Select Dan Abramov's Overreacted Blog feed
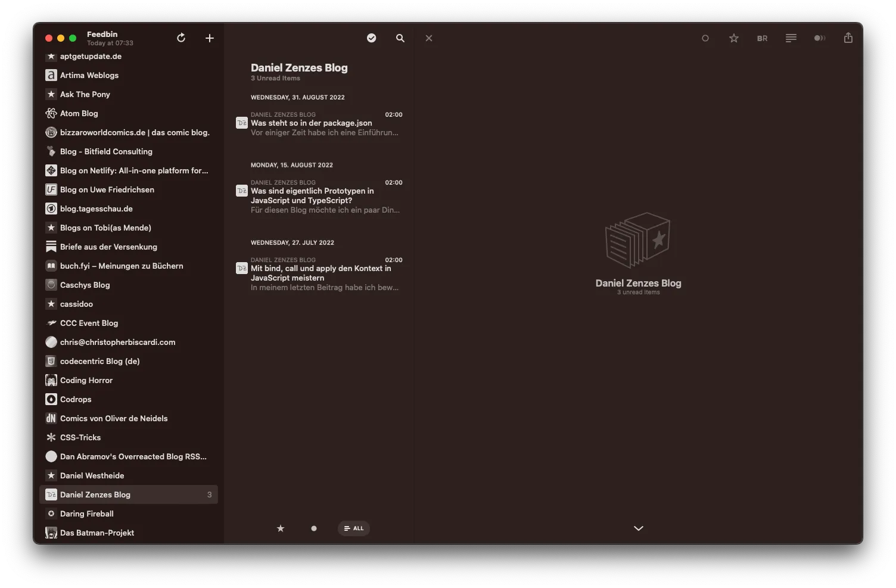 [x=129, y=456]
